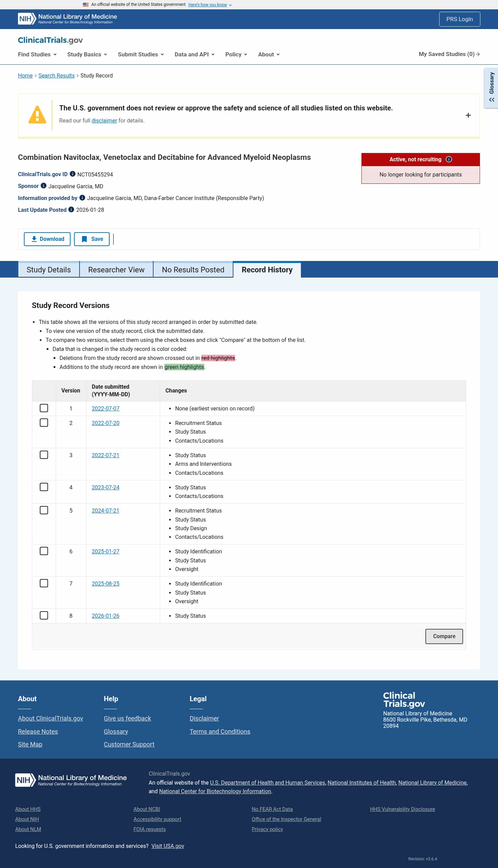
Task: Select the checkbox for version 1
Action: 44,408
